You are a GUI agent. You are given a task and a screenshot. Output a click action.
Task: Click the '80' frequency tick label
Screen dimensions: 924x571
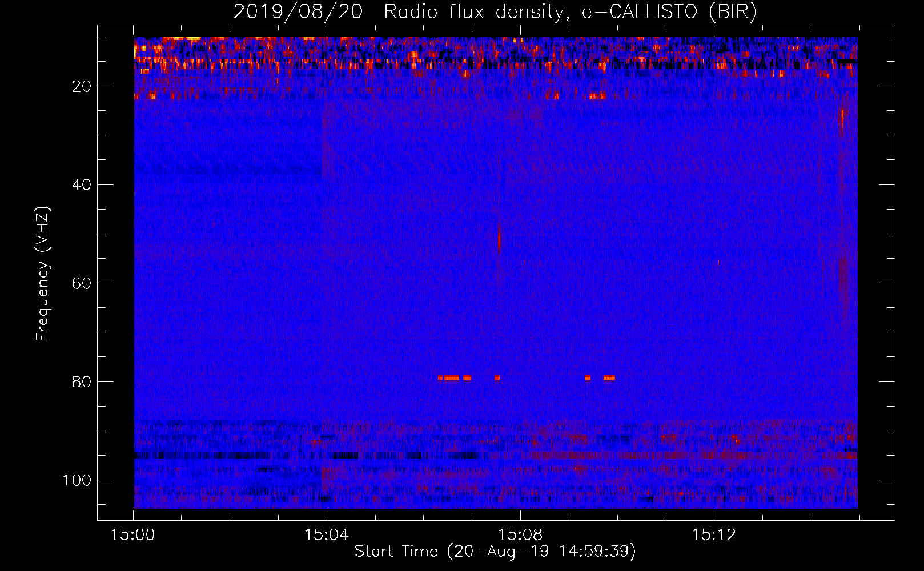82,382
